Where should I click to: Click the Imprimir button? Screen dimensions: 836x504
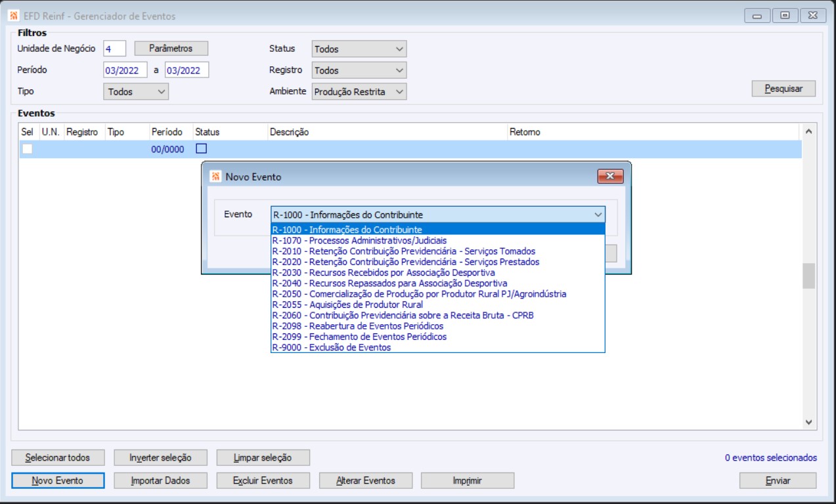(x=468, y=480)
